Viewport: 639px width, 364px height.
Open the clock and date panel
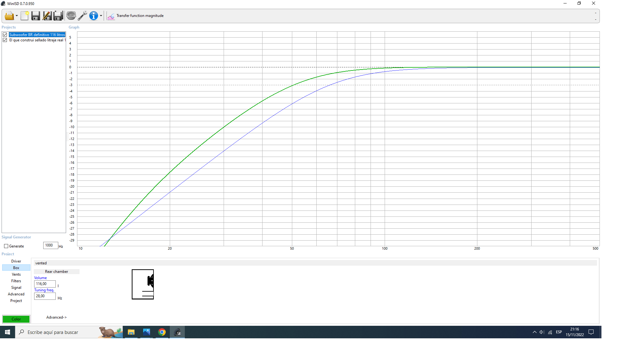point(575,332)
